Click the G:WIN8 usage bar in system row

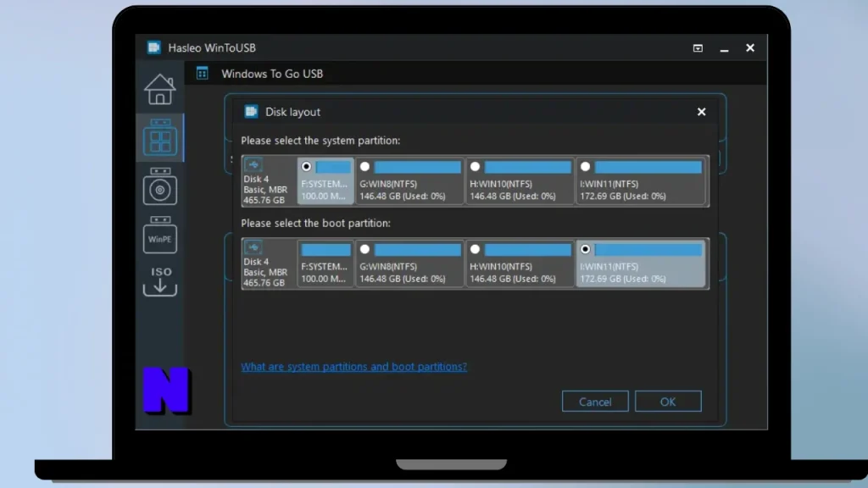point(417,167)
